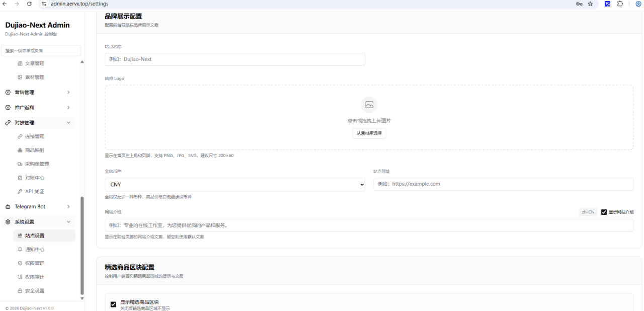Select the zh-CN language tag
Screen dimensions: 644x311
(x=588, y=212)
